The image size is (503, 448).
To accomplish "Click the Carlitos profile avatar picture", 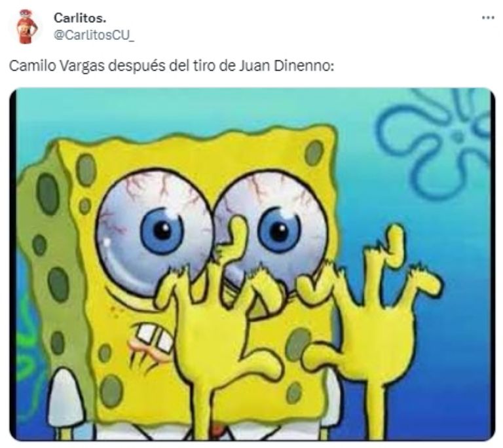I will [28, 27].
